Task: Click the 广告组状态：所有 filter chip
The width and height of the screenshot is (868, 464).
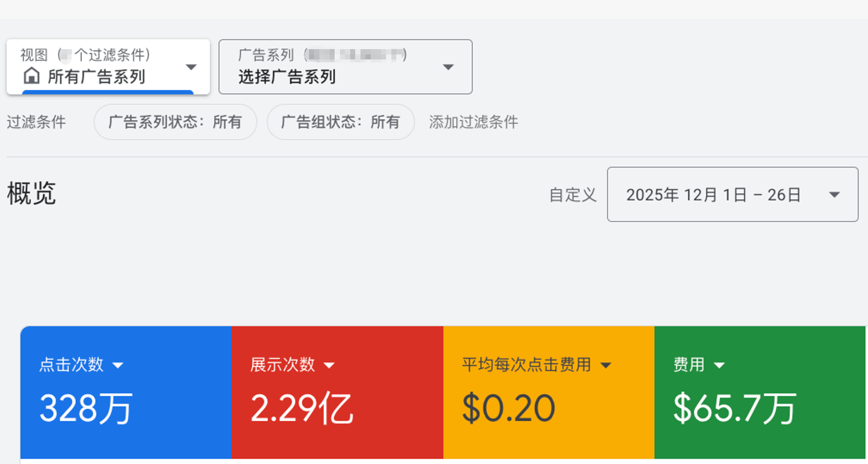Action: (340, 122)
